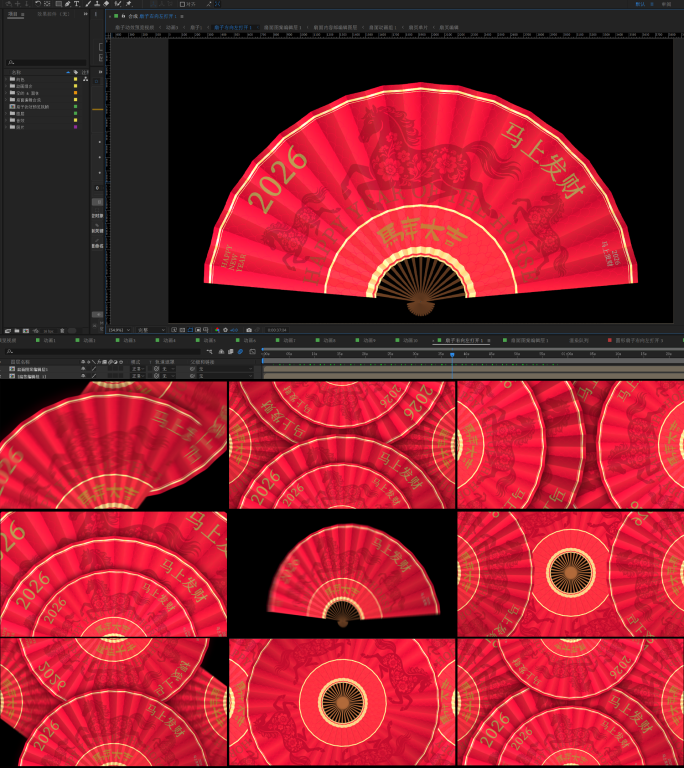Select the Eraser tool
This screenshot has width=684, height=768.
pyautogui.click(x=107, y=4)
